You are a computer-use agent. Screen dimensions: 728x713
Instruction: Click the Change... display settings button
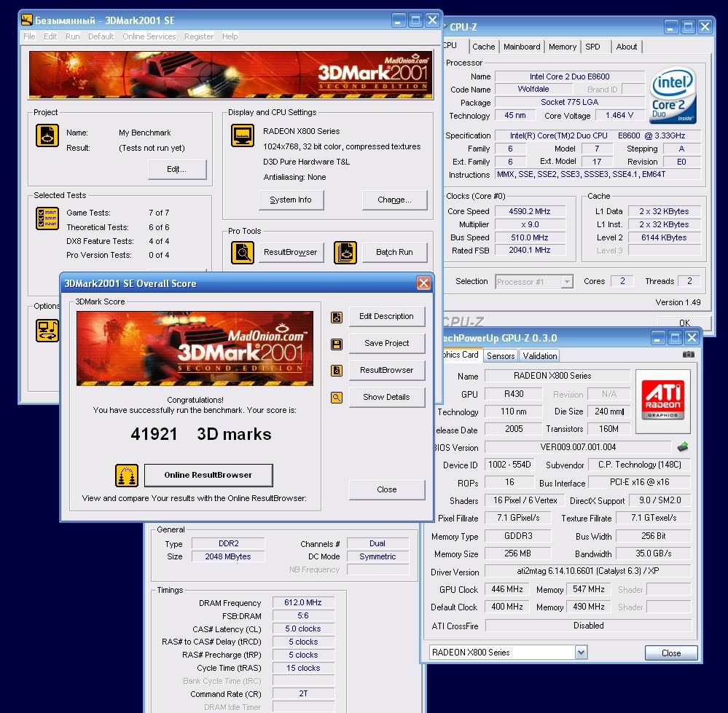pos(394,200)
